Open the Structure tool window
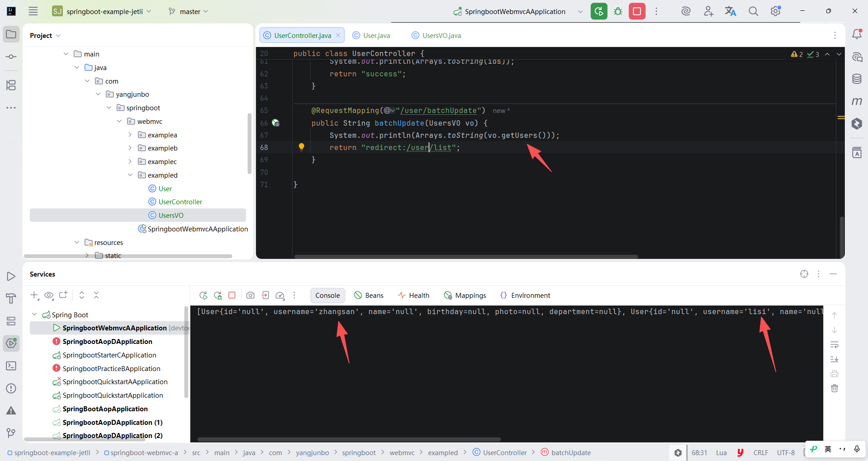 pos(11,85)
